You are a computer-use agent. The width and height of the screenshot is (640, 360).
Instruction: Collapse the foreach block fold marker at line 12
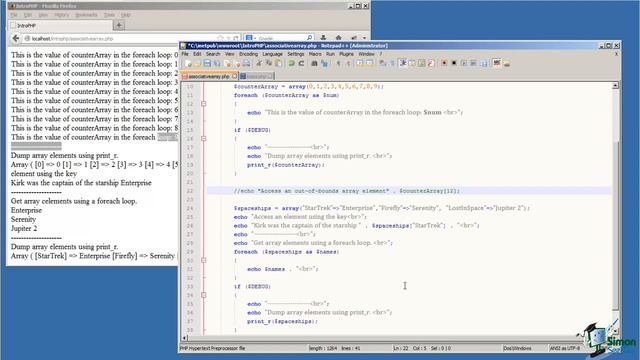[204, 104]
